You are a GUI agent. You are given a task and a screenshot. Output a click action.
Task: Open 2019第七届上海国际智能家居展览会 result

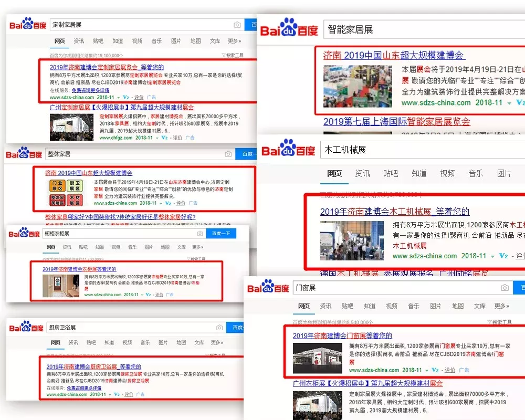click(397, 121)
